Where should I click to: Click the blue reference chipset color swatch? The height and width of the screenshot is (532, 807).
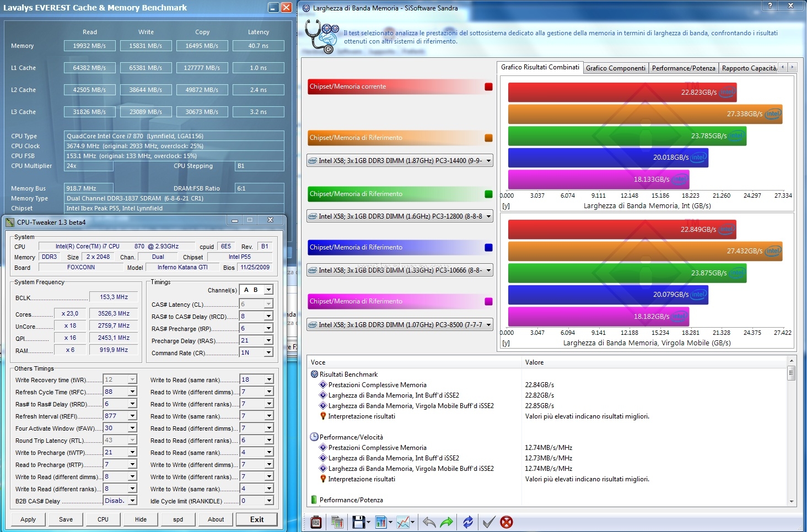tap(488, 247)
